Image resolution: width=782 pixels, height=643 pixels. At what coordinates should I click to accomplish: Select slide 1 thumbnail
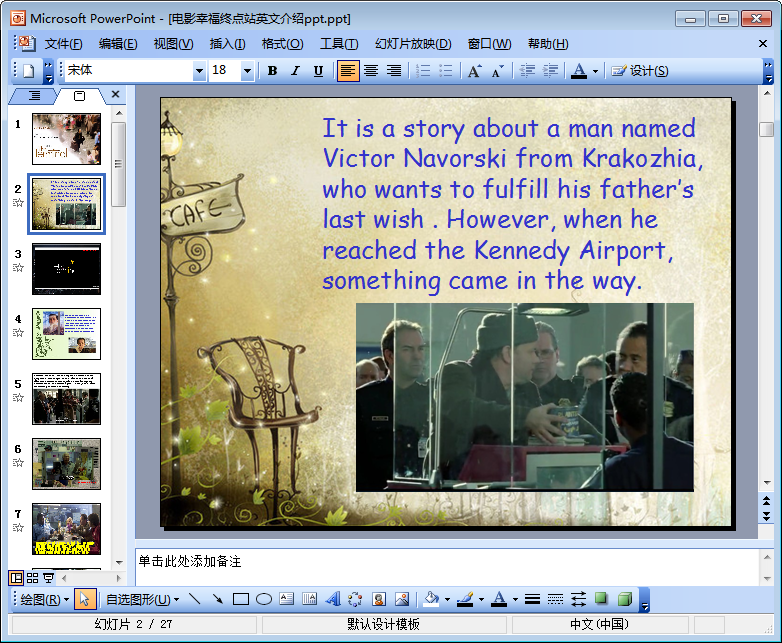66,139
